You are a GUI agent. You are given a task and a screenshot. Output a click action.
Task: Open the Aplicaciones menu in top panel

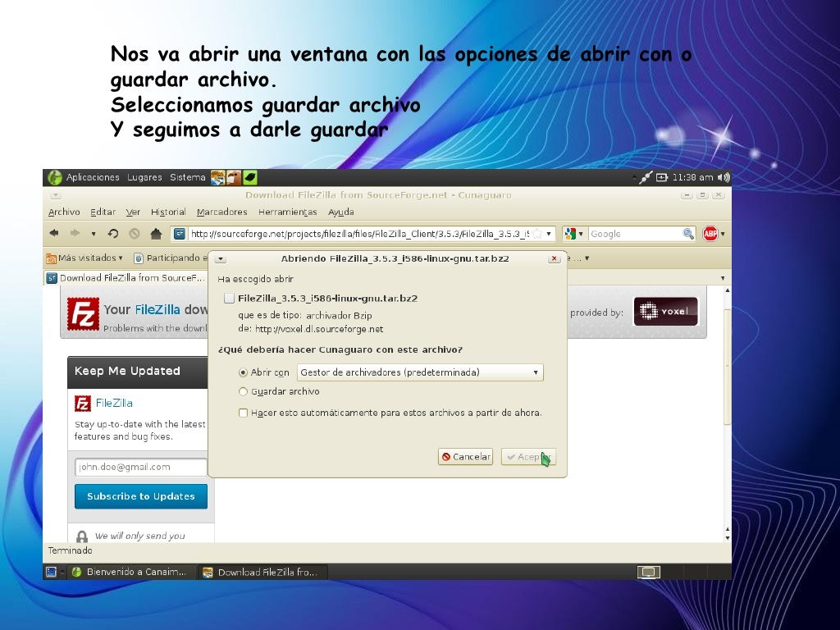[x=93, y=177]
